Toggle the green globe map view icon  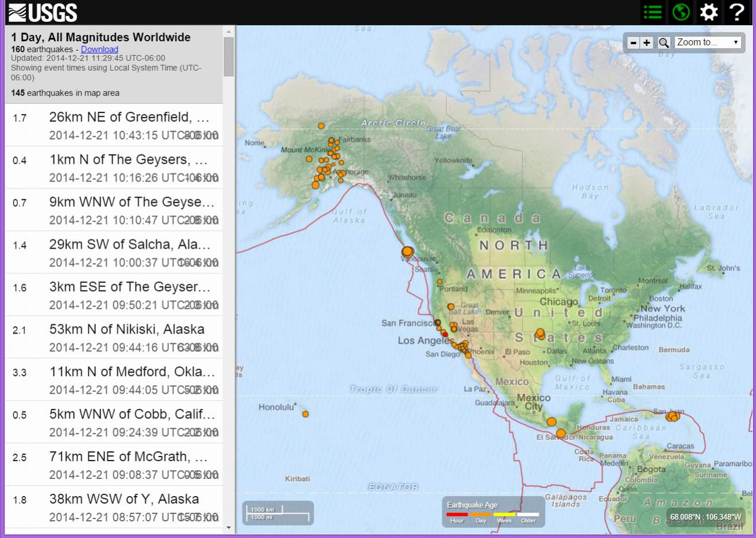point(681,12)
